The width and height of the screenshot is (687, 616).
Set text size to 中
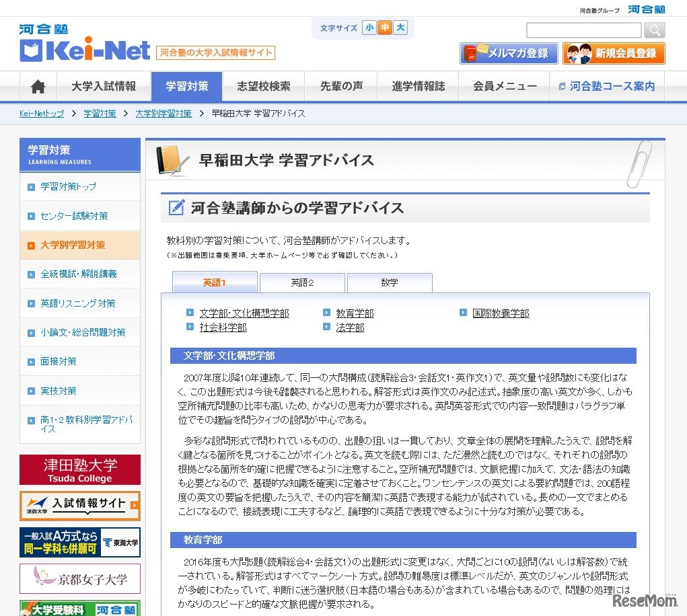click(x=384, y=29)
